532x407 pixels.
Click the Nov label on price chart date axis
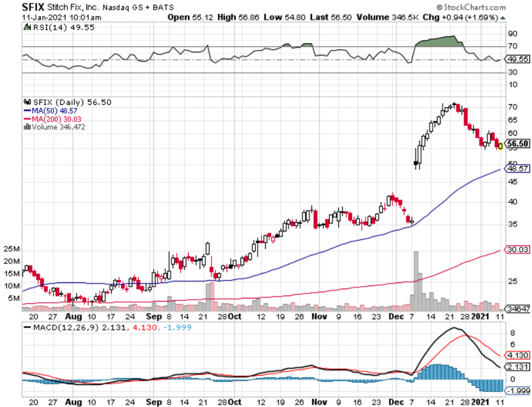(x=319, y=316)
